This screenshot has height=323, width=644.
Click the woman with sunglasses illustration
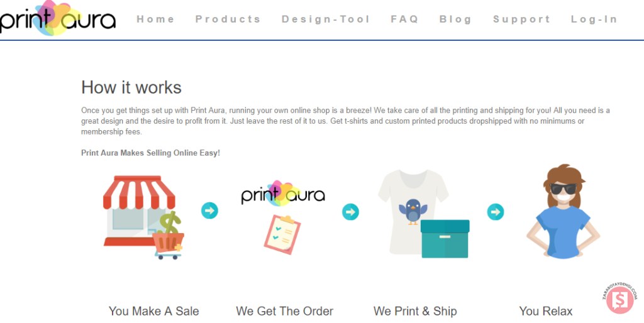click(563, 211)
